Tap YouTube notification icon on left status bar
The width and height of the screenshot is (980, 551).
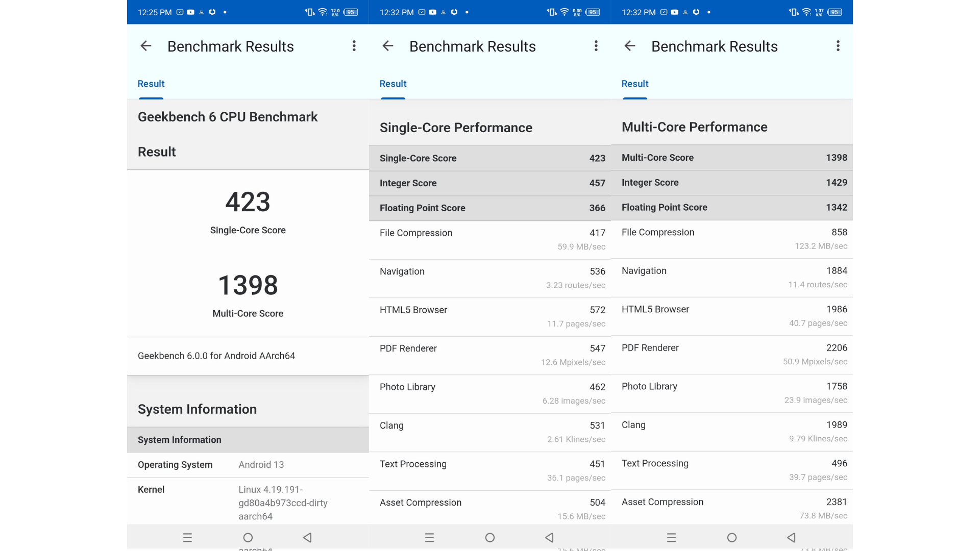point(190,12)
